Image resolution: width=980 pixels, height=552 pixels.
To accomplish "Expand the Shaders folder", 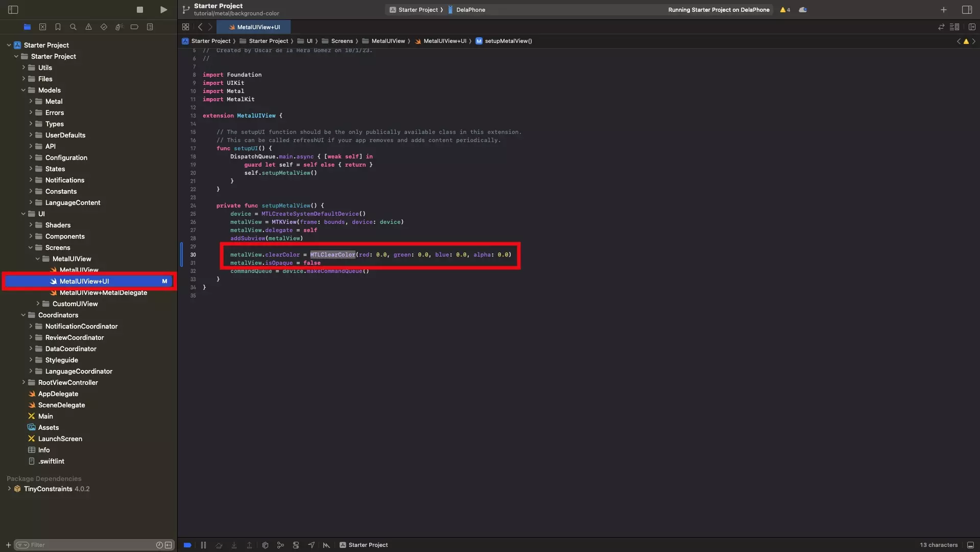I will pyautogui.click(x=31, y=225).
